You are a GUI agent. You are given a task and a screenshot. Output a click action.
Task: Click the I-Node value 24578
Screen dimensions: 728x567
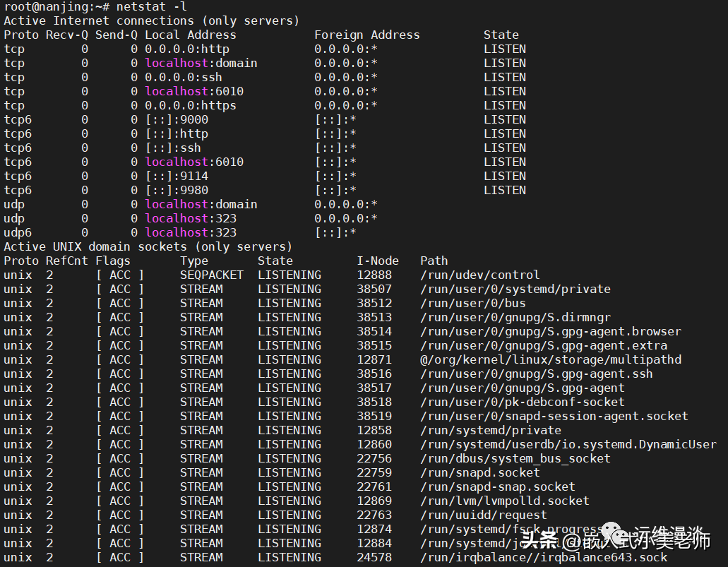tap(374, 557)
